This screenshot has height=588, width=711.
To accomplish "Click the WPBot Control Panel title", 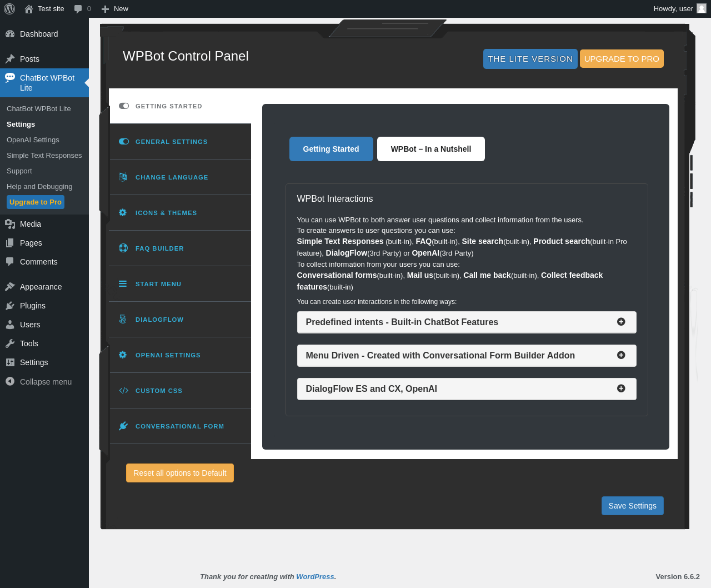I will click(x=186, y=56).
